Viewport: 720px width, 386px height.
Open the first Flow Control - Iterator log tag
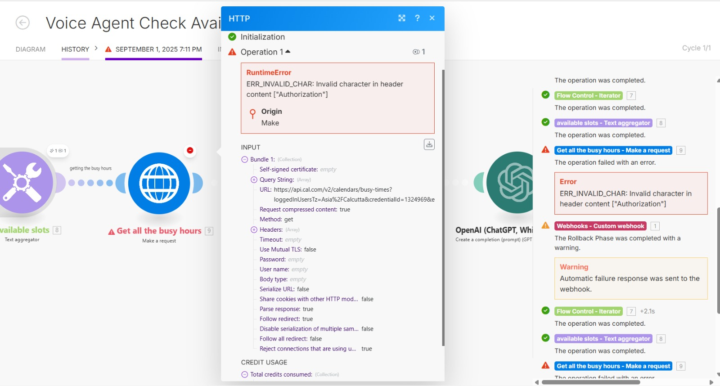pos(588,95)
